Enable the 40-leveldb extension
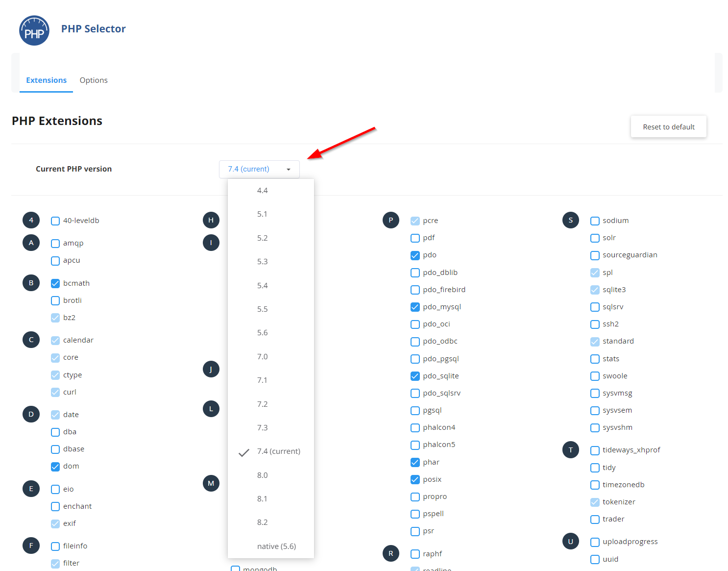This screenshot has width=728, height=571. click(x=55, y=221)
